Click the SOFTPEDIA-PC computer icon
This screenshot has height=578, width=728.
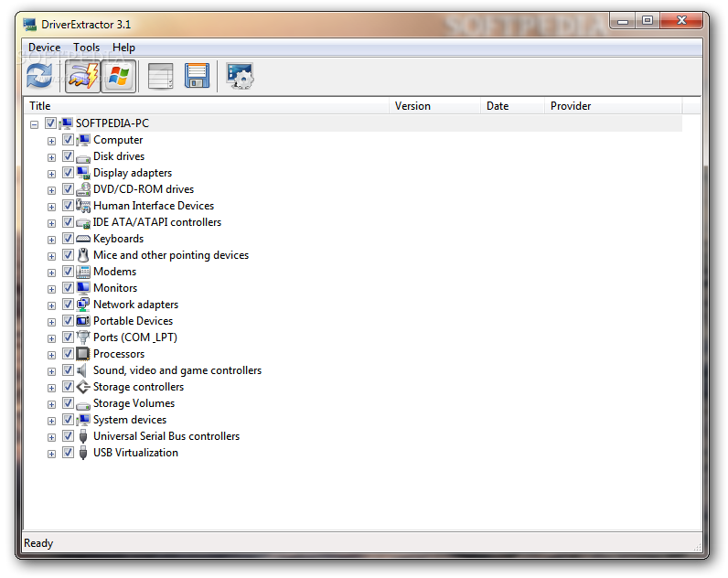tap(66, 123)
